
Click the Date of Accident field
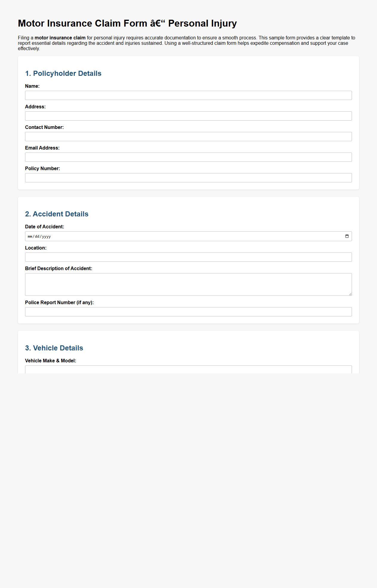click(x=179, y=236)
